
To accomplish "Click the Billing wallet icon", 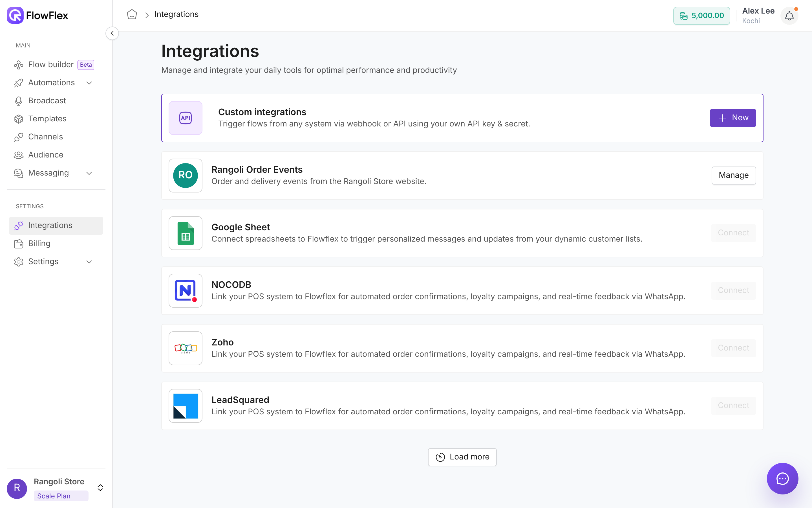I will (18, 244).
